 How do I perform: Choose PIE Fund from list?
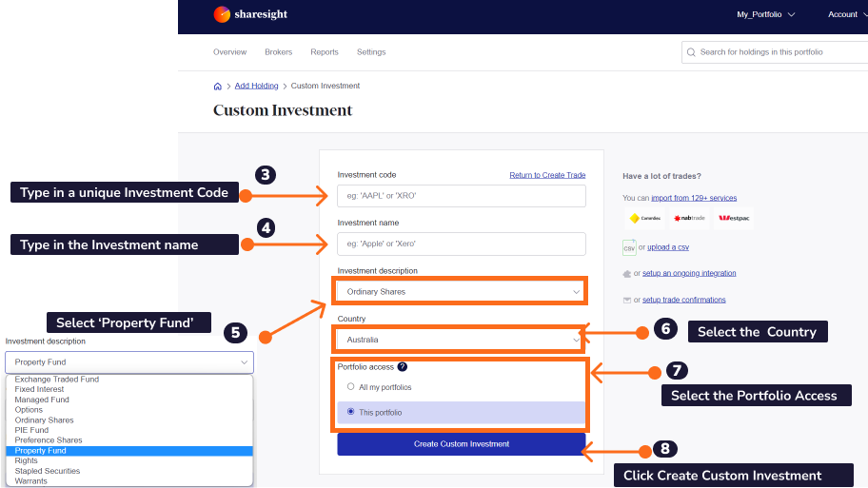129,431
